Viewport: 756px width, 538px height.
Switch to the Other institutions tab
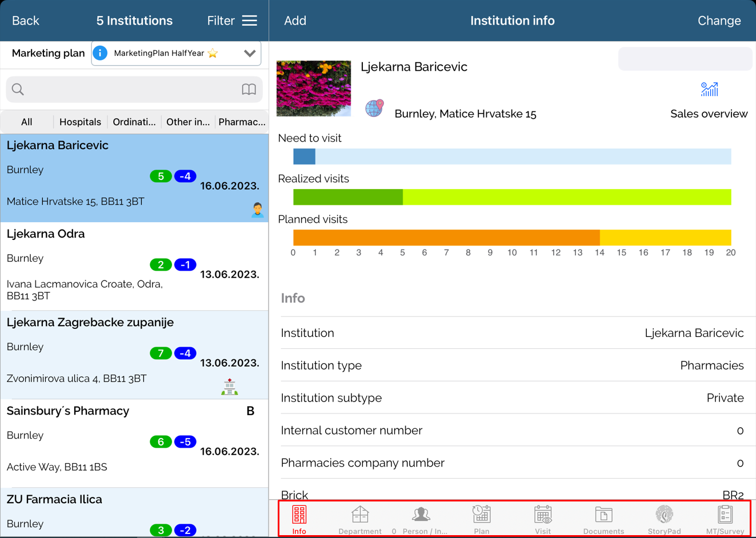(x=187, y=122)
